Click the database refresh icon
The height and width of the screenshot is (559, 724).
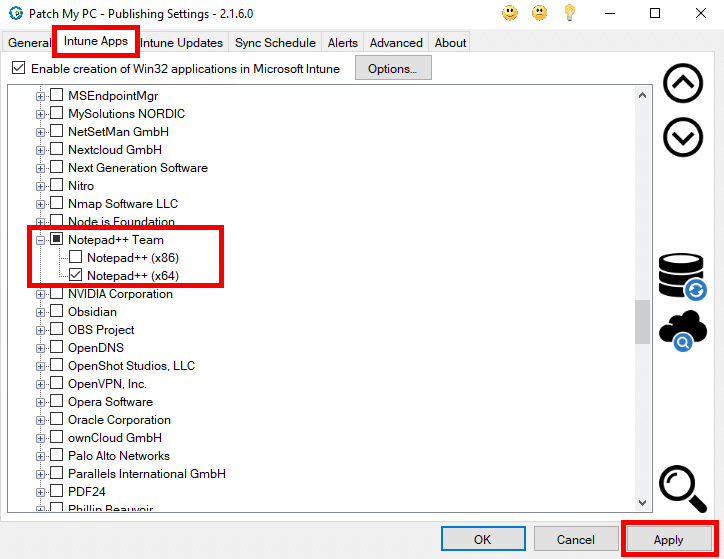pos(682,276)
